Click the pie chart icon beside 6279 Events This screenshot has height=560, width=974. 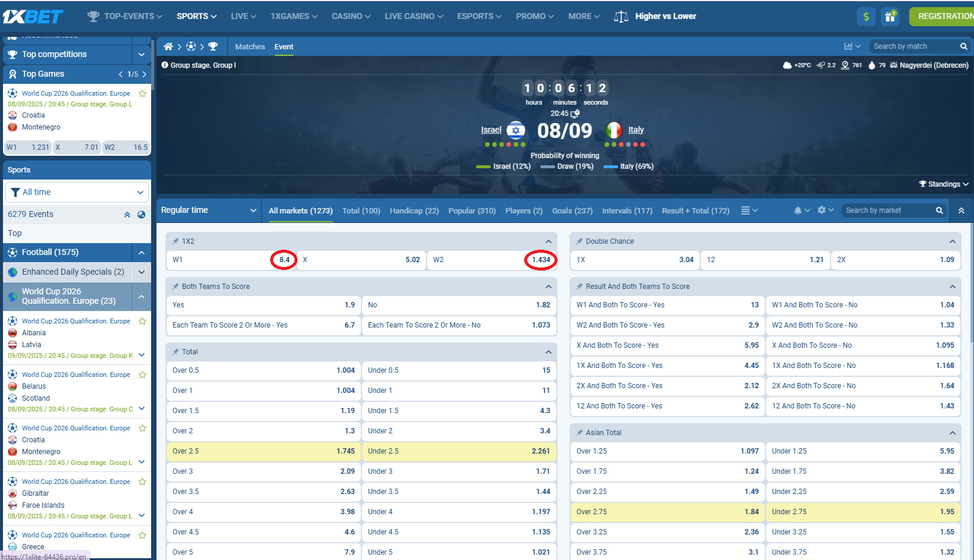pos(142,215)
